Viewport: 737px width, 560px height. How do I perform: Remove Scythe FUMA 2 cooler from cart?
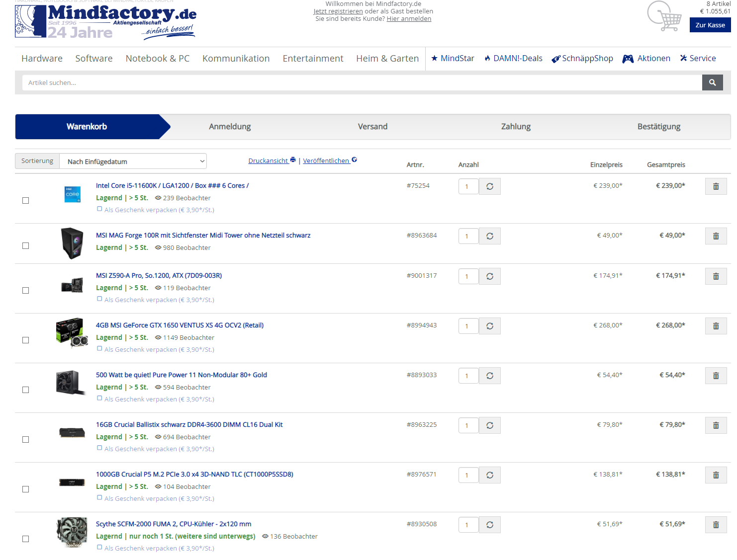coord(716,525)
